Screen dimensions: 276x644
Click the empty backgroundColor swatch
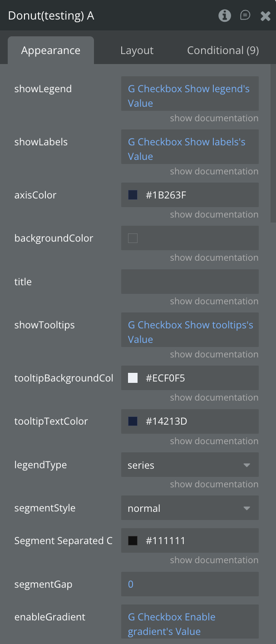[x=133, y=238]
